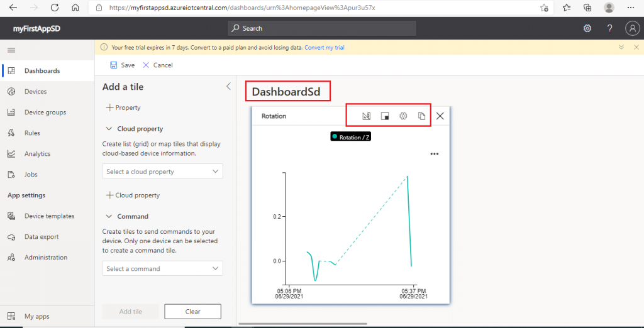Image resolution: width=644 pixels, height=328 pixels.
Task: Click the header Search box
Action: tap(321, 28)
